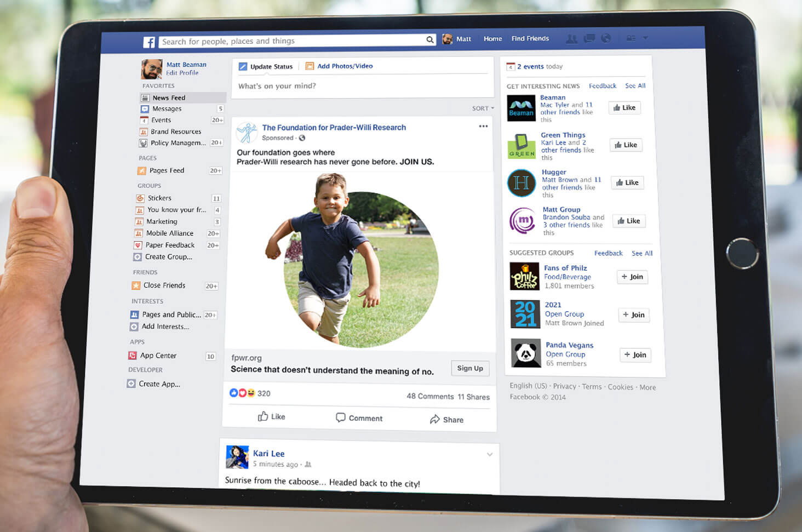Open 48 Comments link
Image resolution: width=802 pixels, height=532 pixels.
(x=430, y=396)
